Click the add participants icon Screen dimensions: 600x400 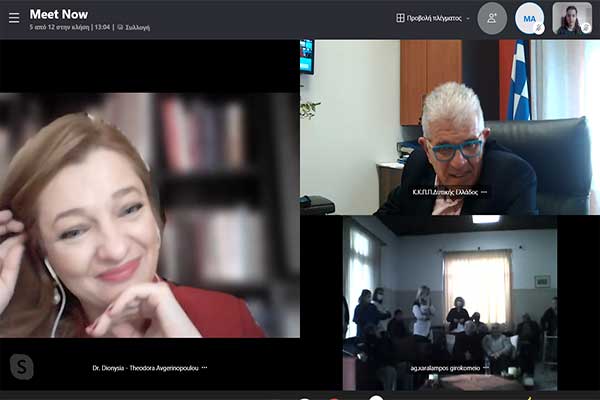tap(491, 18)
